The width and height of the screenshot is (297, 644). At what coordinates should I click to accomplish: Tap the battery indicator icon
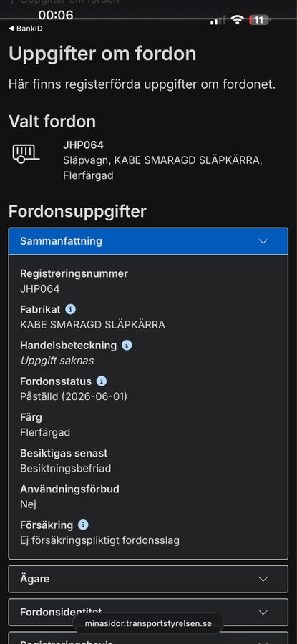pos(259,20)
